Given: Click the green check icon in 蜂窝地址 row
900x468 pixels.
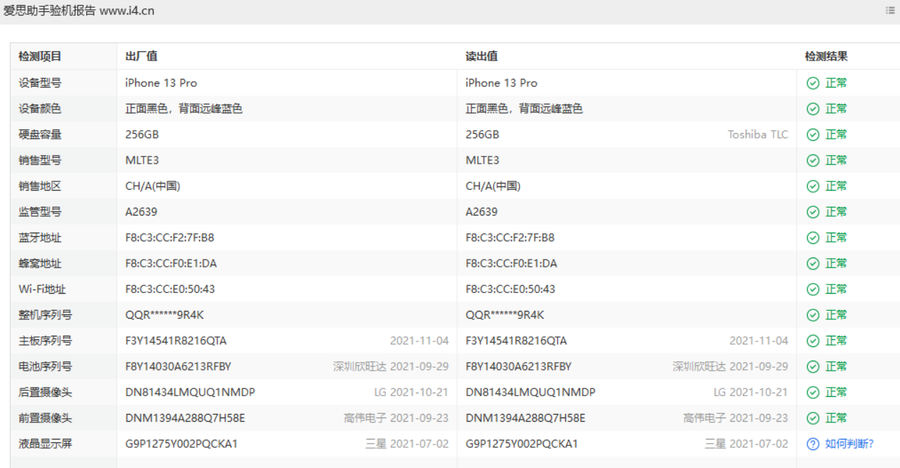Looking at the screenshot, I should (813, 264).
